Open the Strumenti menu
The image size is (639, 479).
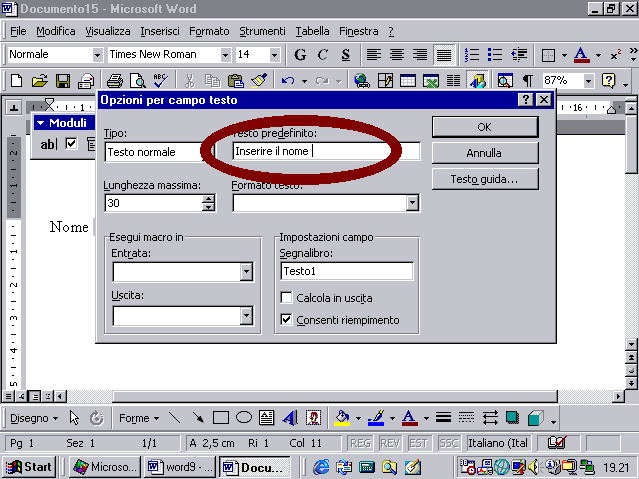262,31
